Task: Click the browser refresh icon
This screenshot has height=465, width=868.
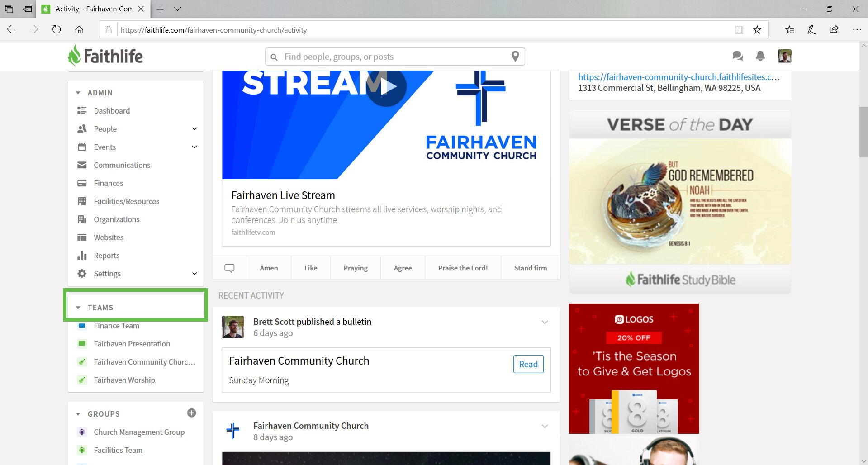Action: click(57, 30)
